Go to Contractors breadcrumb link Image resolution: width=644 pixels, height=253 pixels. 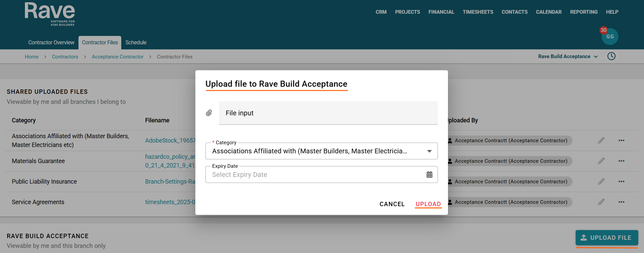pos(65,57)
